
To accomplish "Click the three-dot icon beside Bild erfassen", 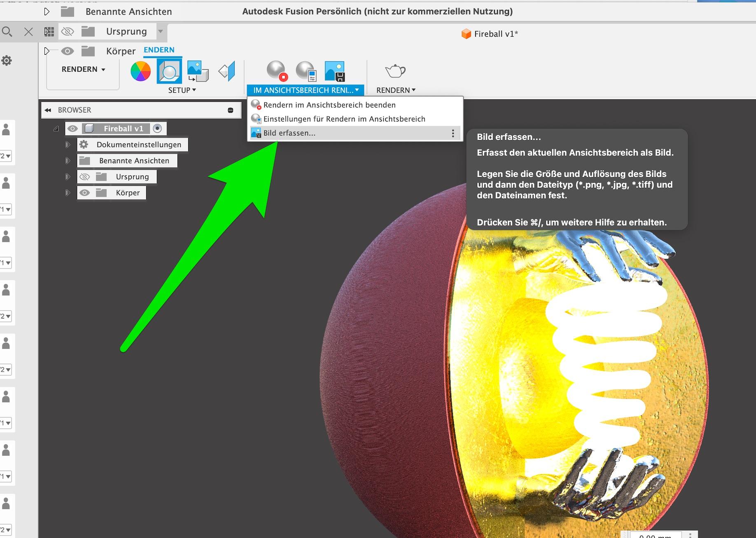I will pyautogui.click(x=453, y=133).
